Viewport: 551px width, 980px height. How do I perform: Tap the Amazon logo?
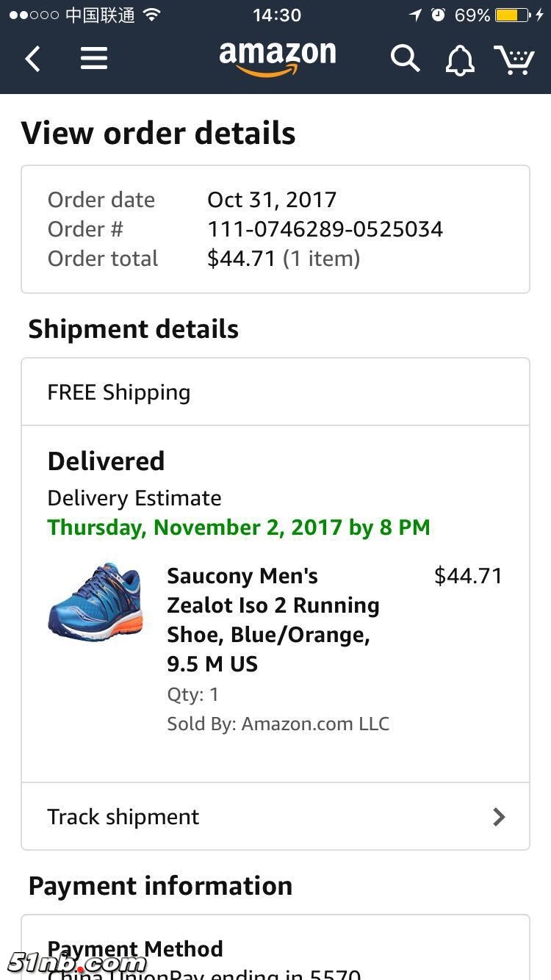277,58
